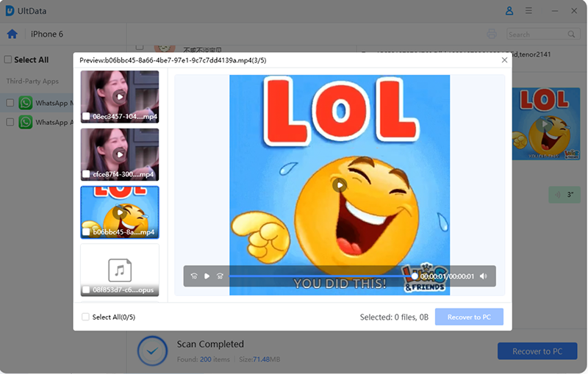Mute video using the speaker icon
The height and width of the screenshot is (374, 588).
tap(484, 276)
